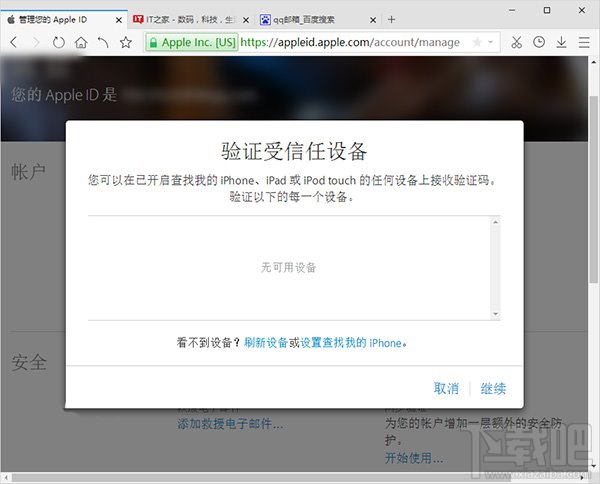Click the 设置查找我的 iPhone link

351,342
